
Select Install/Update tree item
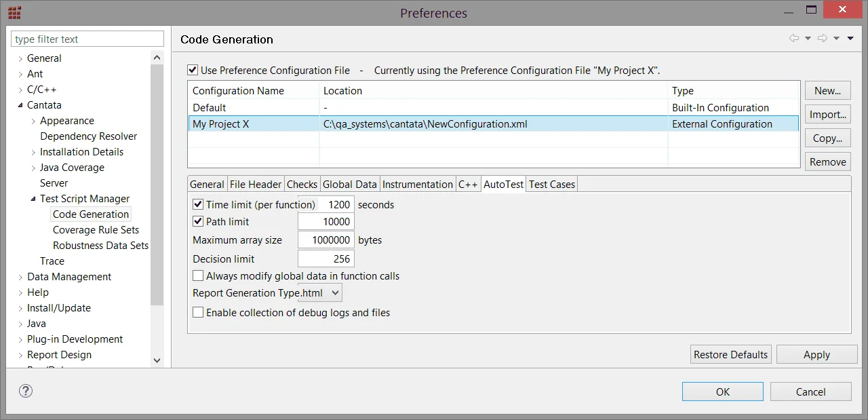(x=58, y=308)
